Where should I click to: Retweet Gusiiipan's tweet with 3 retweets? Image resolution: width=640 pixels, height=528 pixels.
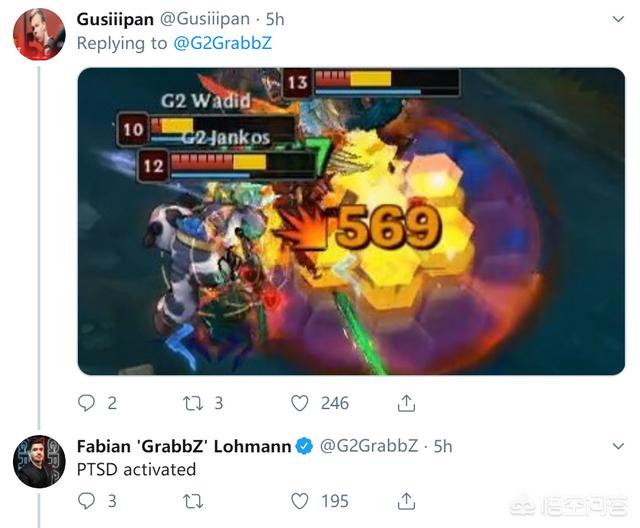tap(193, 403)
